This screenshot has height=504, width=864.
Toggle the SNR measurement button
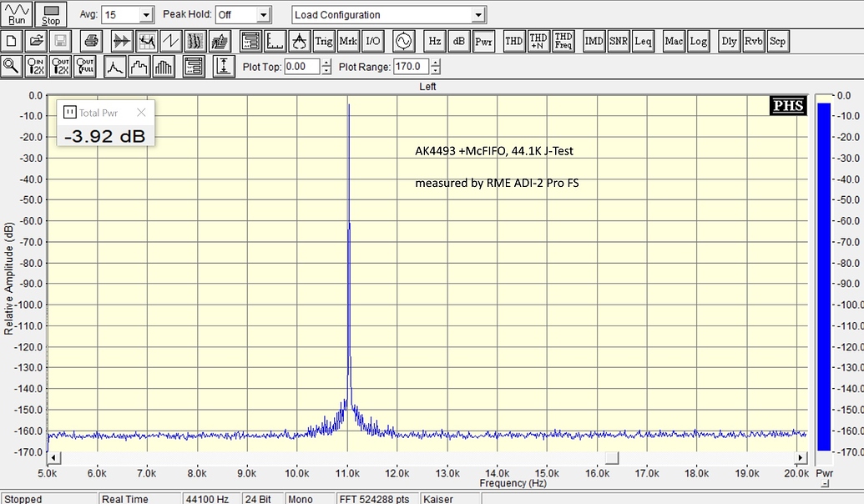[x=619, y=41]
